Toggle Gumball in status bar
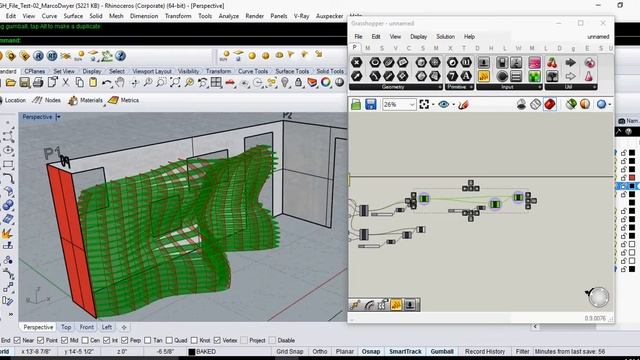The height and width of the screenshot is (360, 640). point(442,351)
